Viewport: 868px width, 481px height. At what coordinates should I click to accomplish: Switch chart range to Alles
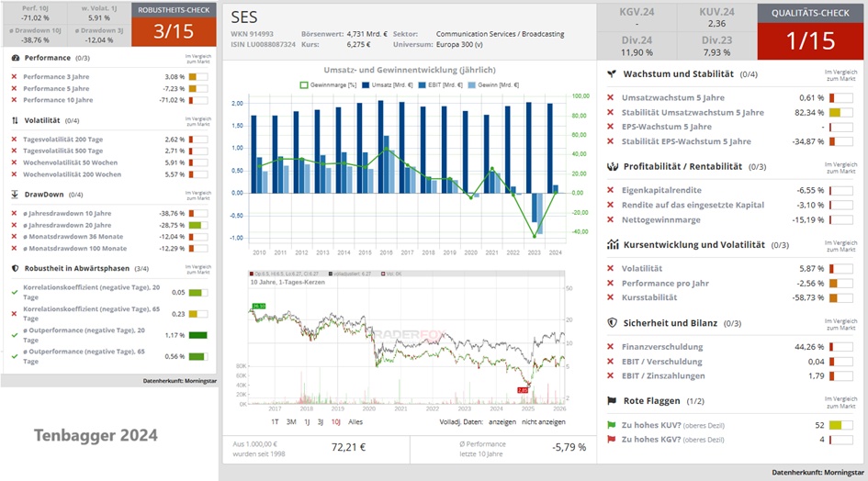click(355, 421)
